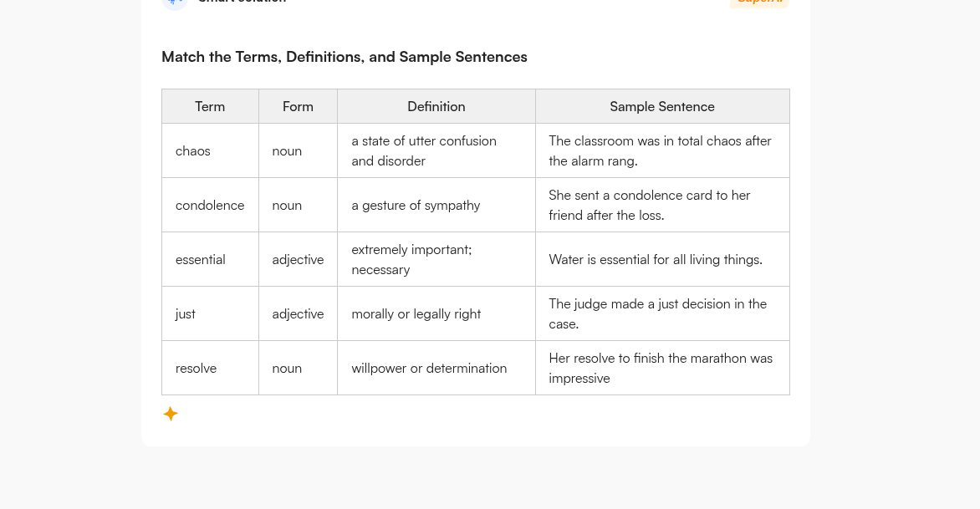Select the 'resolve' term cell
Image resolution: width=980 pixels, height=509 pixels.
point(197,369)
